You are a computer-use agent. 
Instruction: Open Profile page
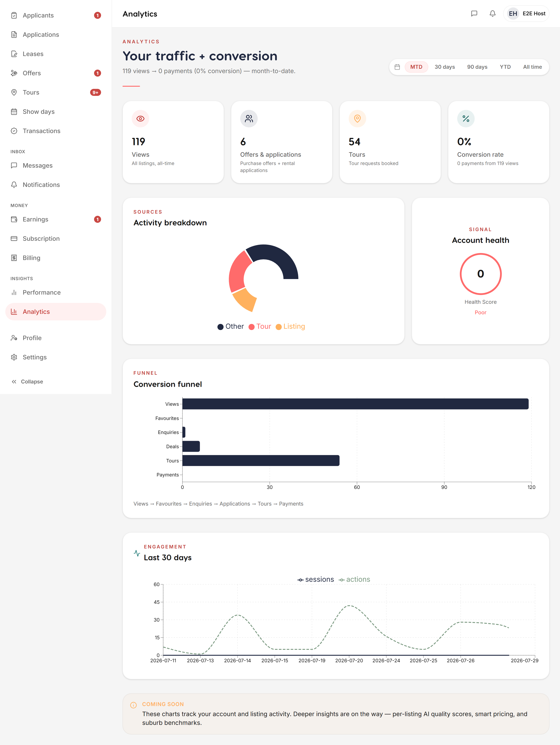[x=56, y=338]
